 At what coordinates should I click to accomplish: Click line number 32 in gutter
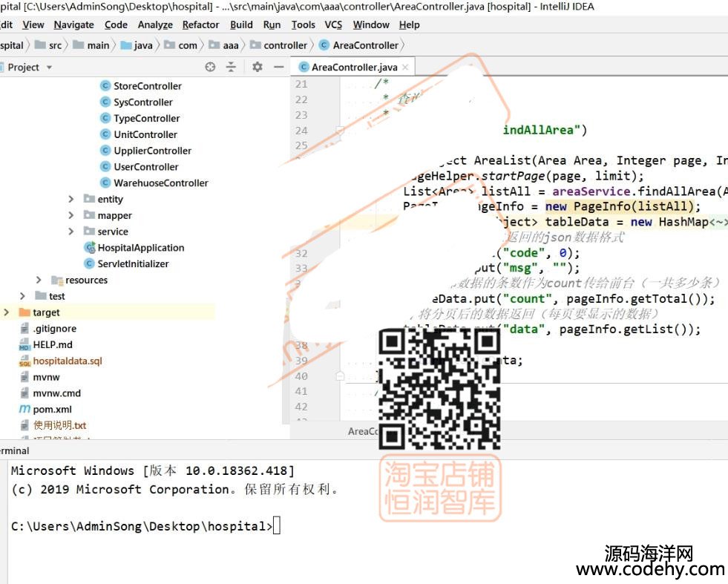(x=301, y=254)
